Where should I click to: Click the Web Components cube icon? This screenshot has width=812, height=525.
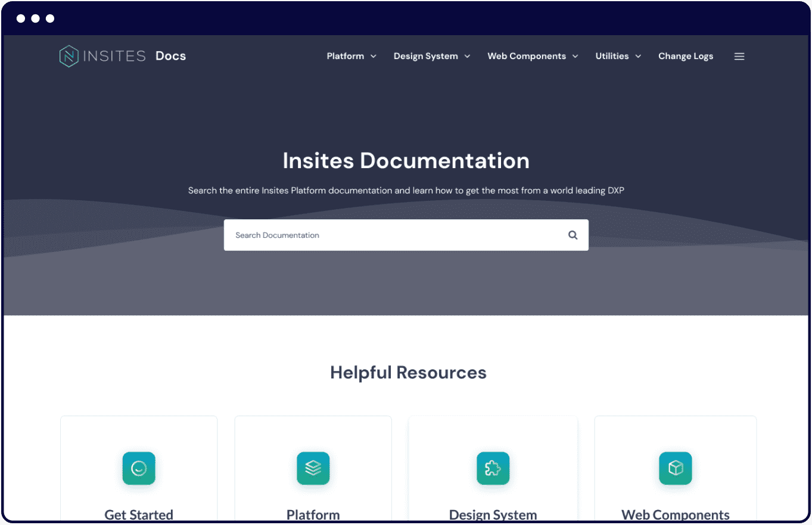676,468
